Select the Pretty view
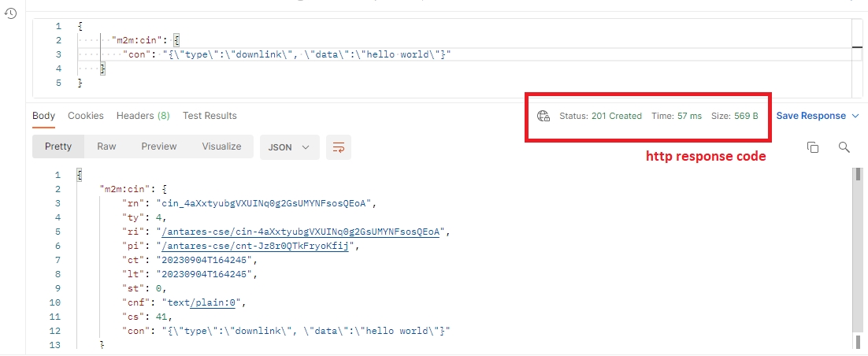Viewport: 868px width, 356px height. coord(58,146)
